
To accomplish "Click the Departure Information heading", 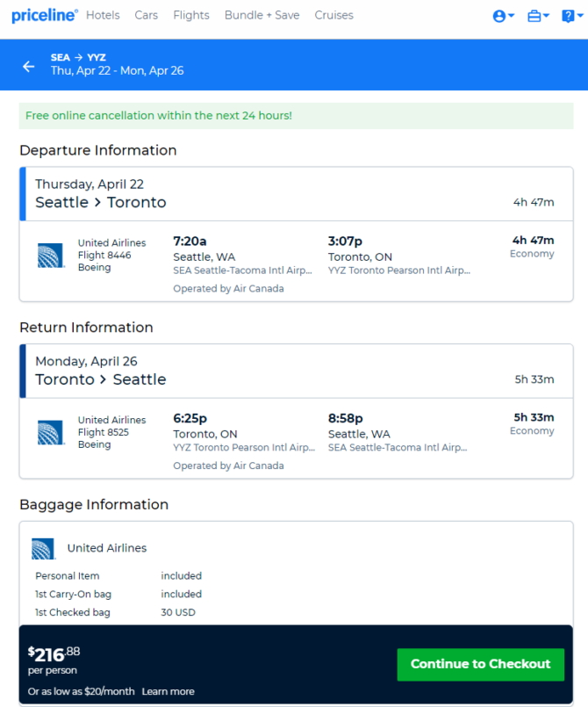I will point(97,150).
